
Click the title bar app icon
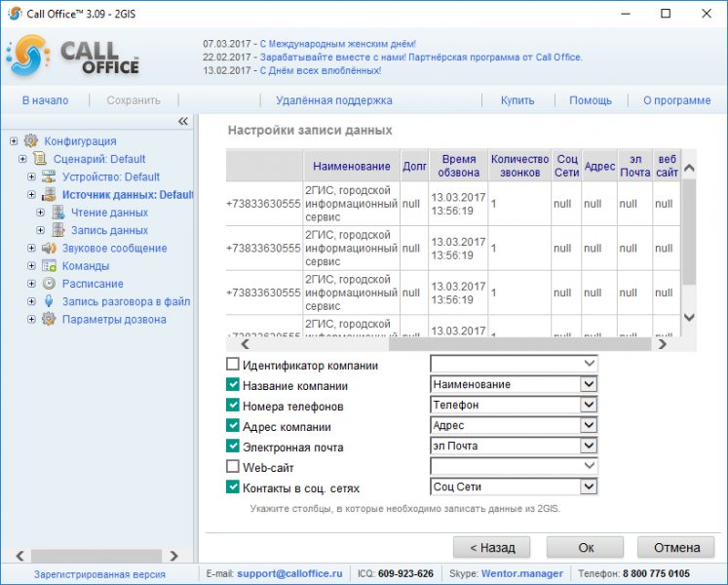tap(15, 14)
